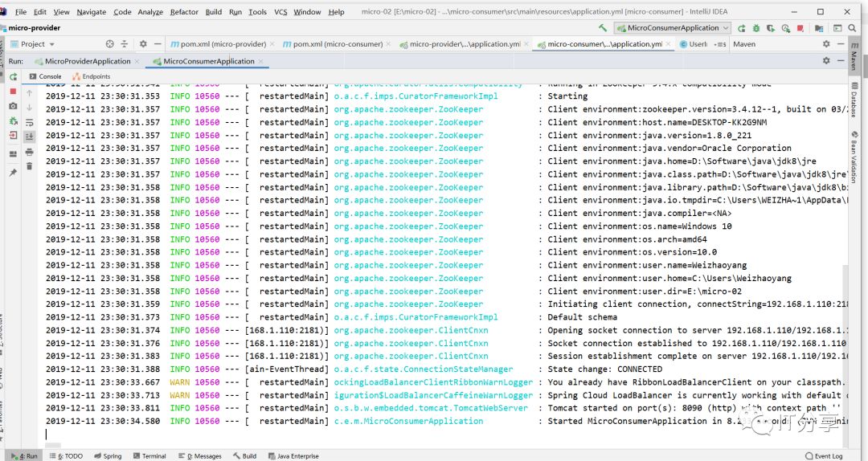
Task: Pin the run tab with pin icon
Action: (x=14, y=173)
